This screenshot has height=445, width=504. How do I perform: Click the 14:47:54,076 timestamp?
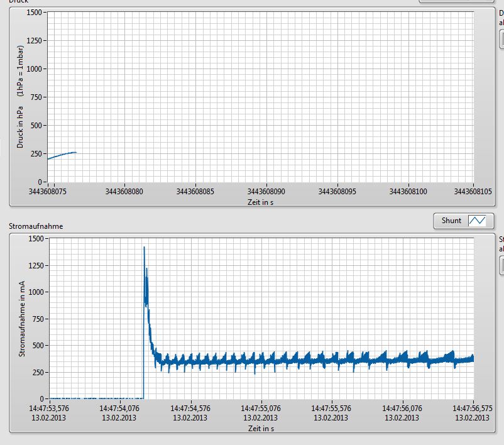click(x=119, y=409)
